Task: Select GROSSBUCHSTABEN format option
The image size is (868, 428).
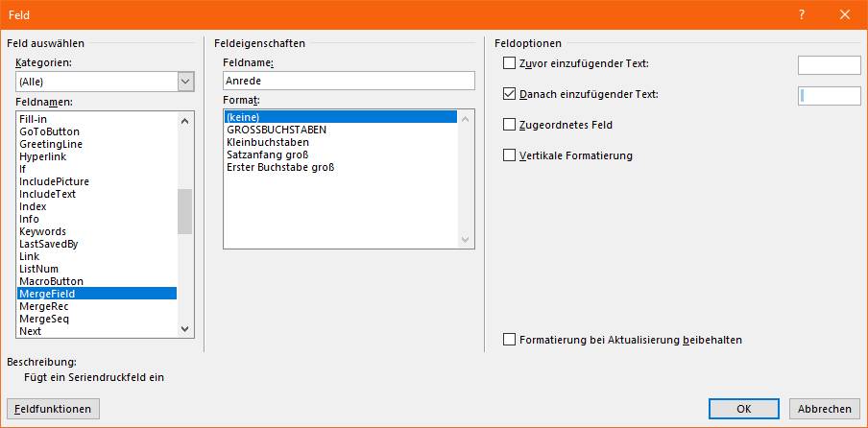Action: click(x=277, y=130)
